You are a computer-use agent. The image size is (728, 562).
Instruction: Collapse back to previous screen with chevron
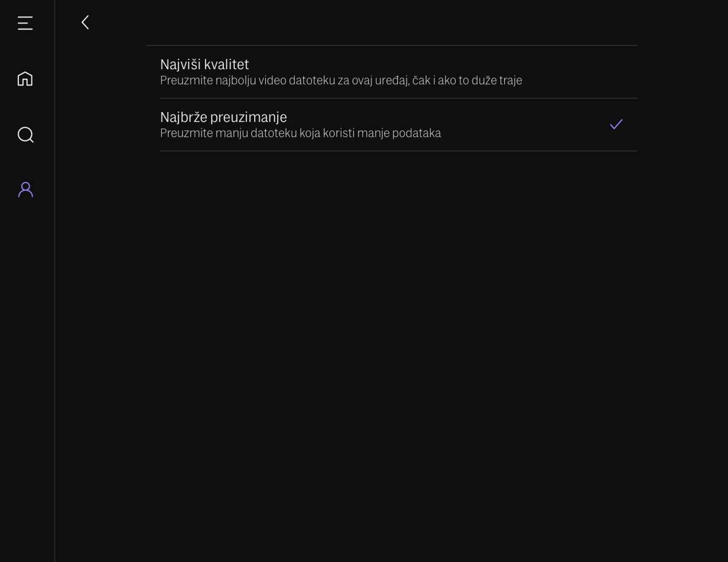click(85, 22)
